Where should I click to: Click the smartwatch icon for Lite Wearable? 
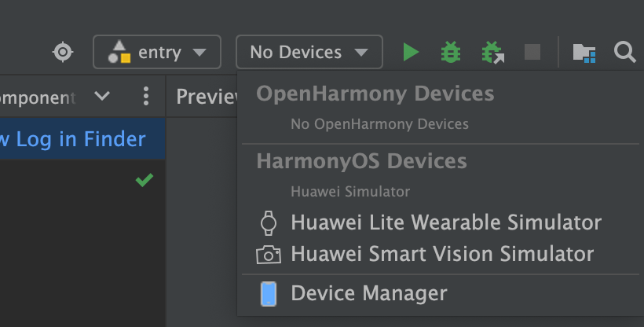coord(269,223)
